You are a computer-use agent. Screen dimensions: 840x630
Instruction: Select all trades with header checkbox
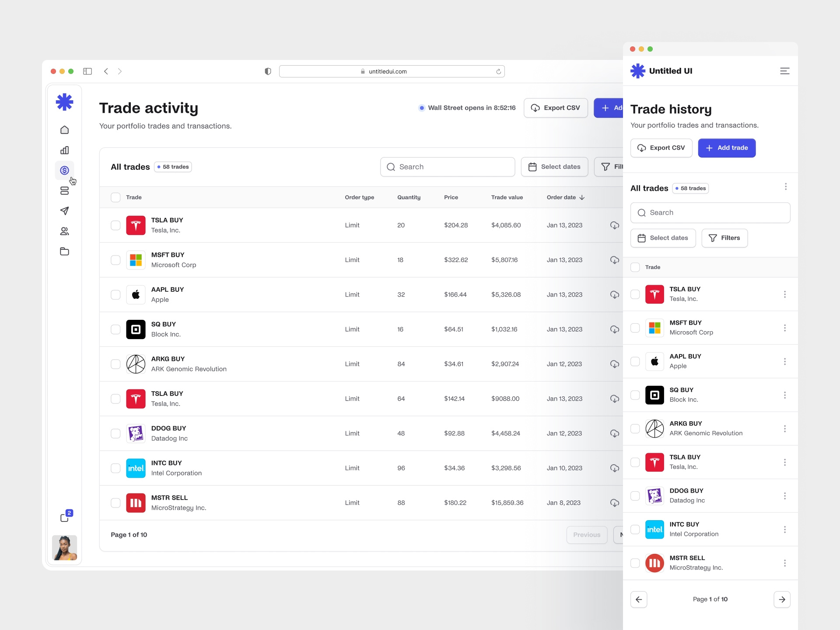pos(115,197)
